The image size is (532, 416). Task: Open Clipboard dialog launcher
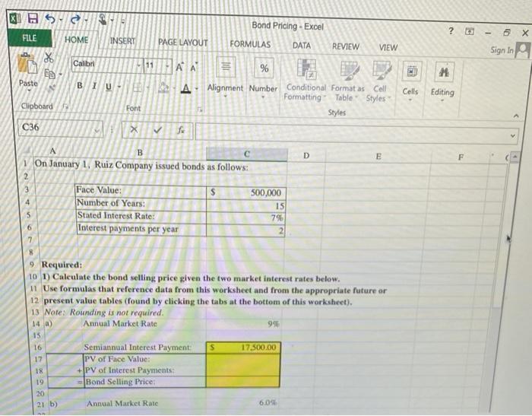click(65, 106)
